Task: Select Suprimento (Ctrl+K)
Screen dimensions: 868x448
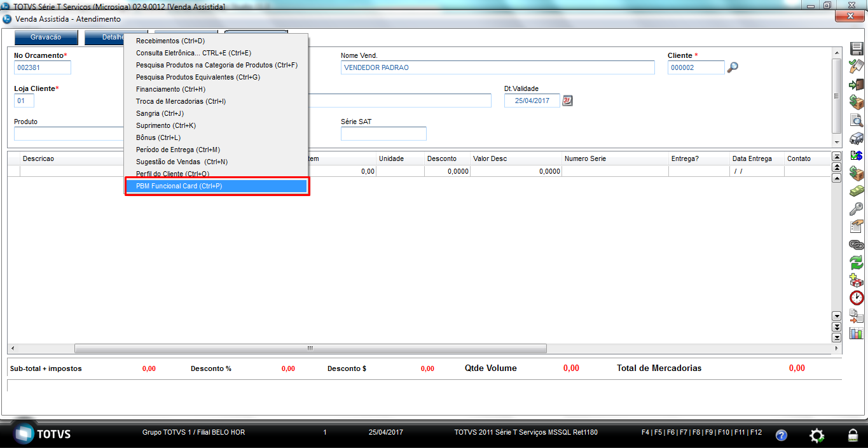Action: point(216,125)
